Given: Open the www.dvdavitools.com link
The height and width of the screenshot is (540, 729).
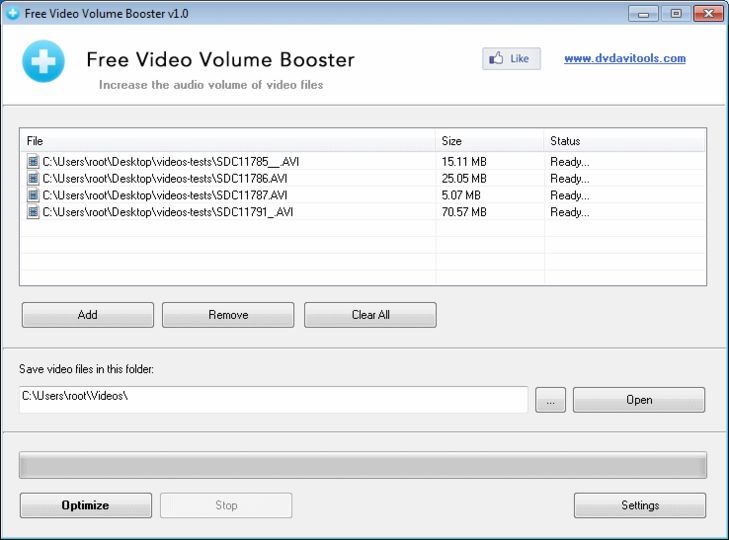Looking at the screenshot, I should pyautogui.click(x=624, y=58).
